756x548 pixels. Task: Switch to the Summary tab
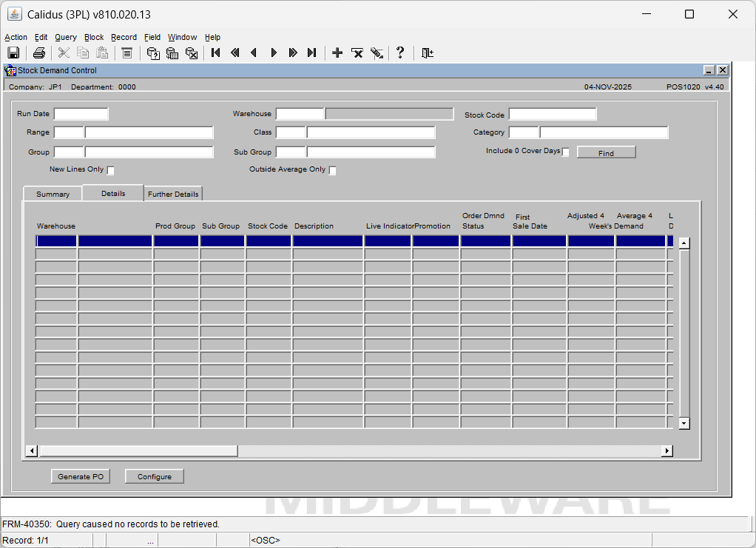pyautogui.click(x=53, y=194)
